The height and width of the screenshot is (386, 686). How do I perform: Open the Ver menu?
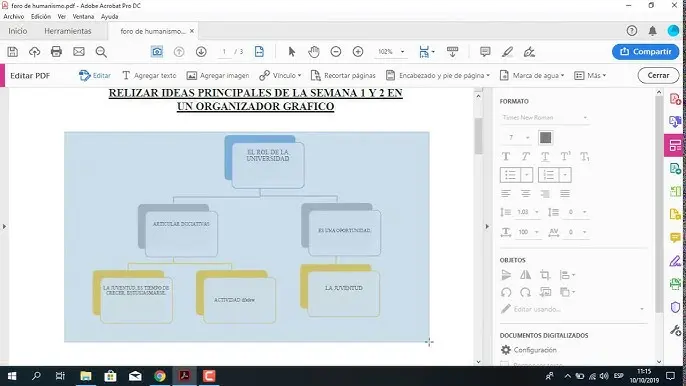point(62,17)
